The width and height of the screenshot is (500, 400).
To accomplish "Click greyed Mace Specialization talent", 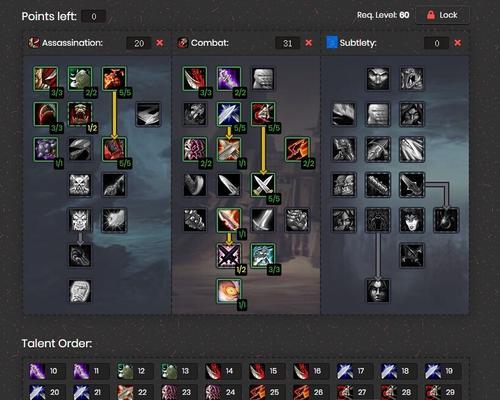I will coord(195,220).
